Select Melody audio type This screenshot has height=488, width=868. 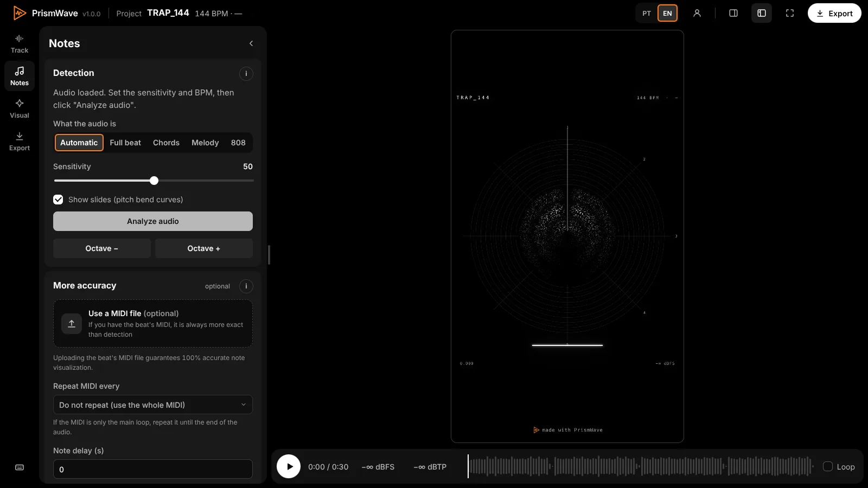coord(205,143)
